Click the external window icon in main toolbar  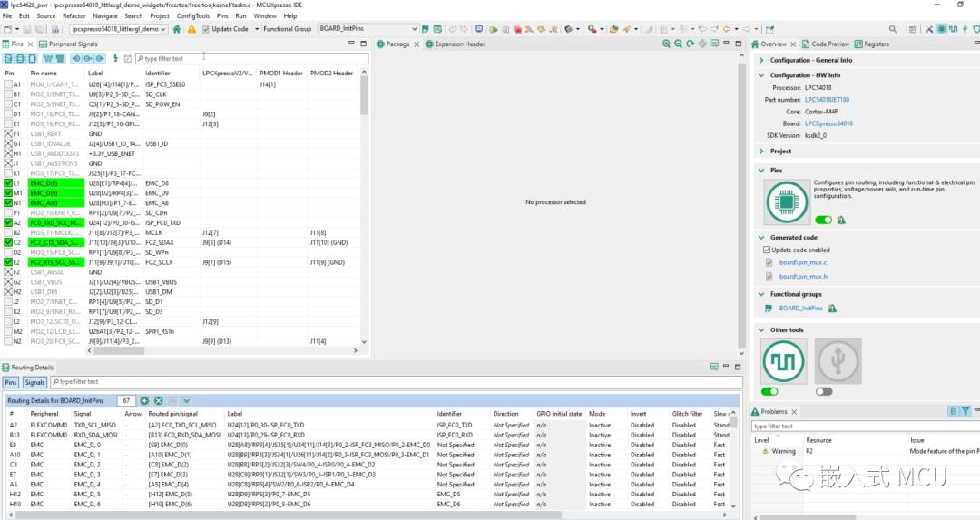click(x=769, y=29)
